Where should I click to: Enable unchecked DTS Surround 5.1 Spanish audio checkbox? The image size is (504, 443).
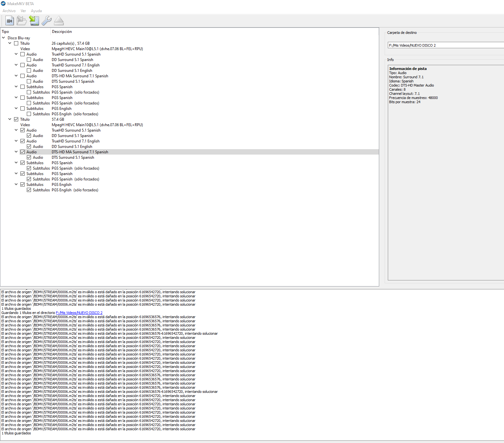point(29,81)
